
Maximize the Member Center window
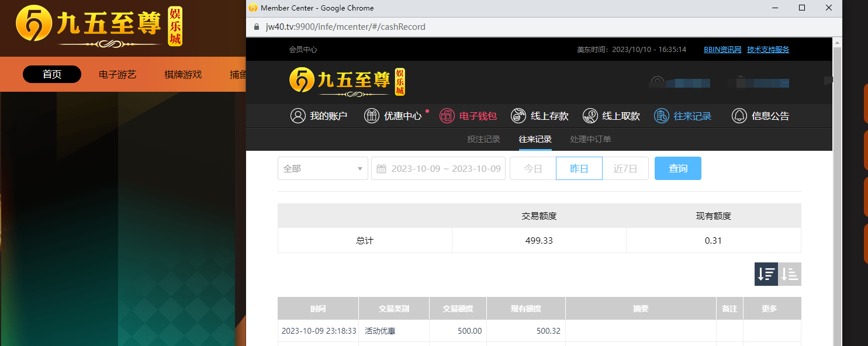[x=802, y=8]
